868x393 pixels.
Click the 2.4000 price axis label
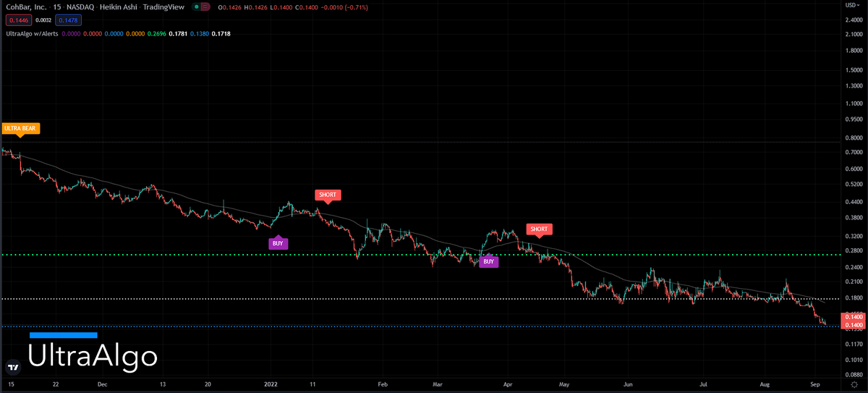pos(853,20)
